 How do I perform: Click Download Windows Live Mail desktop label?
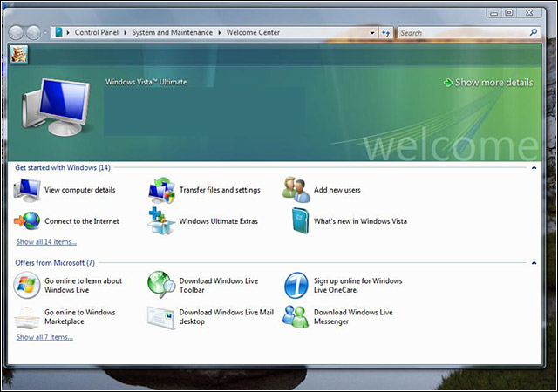tap(227, 316)
